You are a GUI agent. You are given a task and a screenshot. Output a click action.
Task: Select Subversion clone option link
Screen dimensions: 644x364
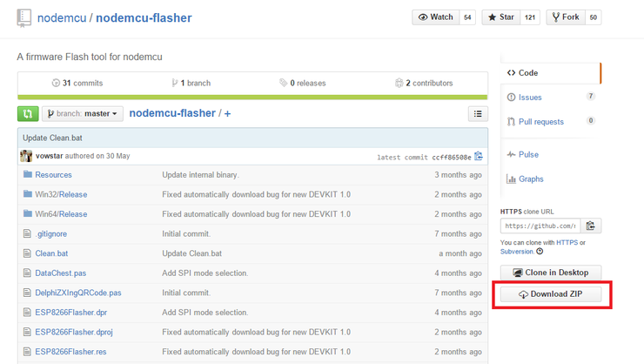pyautogui.click(x=517, y=252)
